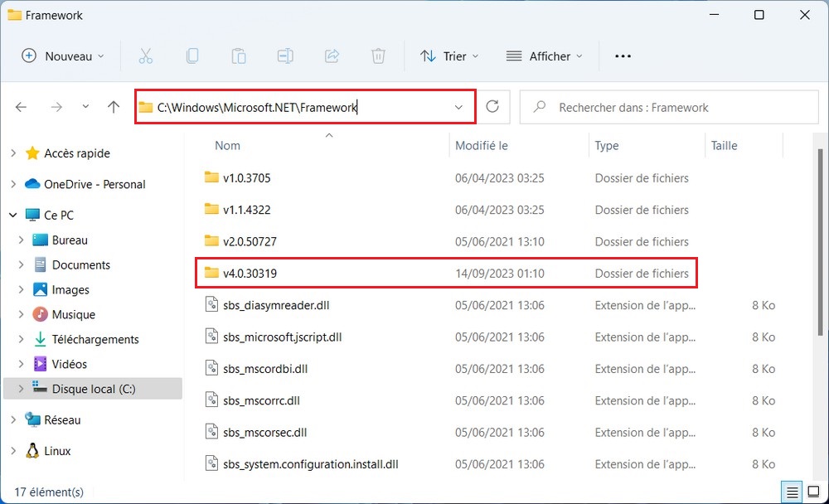This screenshot has height=504, width=829.
Task: Click the Delete trash icon
Action: (x=378, y=56)
